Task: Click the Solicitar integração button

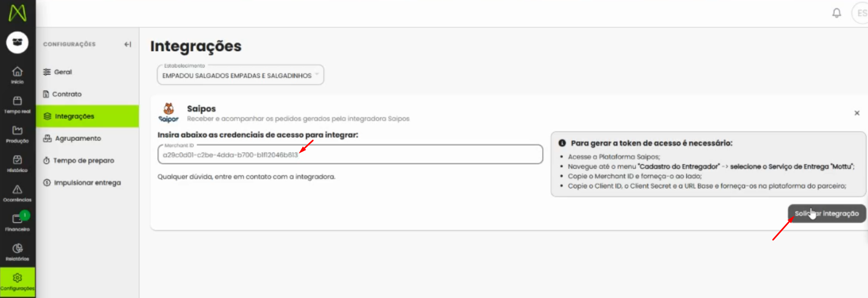Action: 827,213
